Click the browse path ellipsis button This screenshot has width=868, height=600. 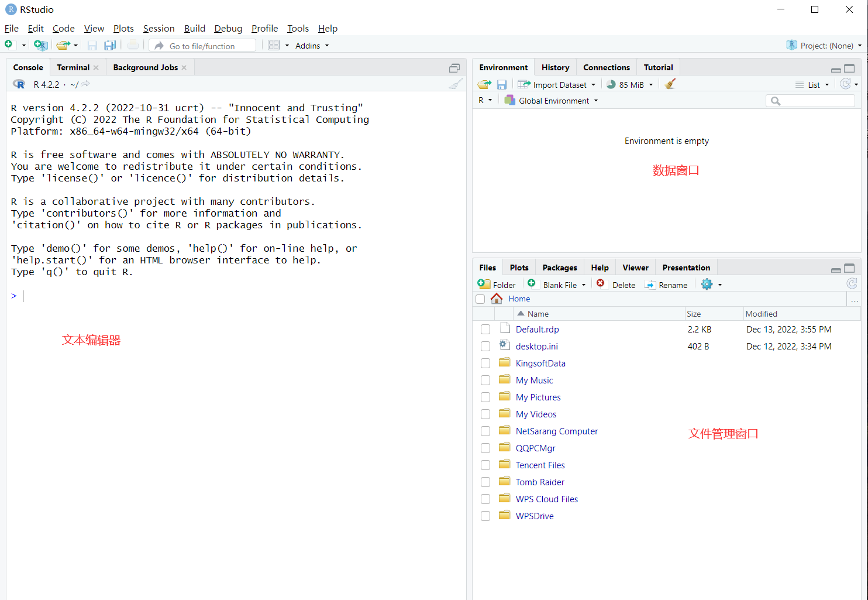855,299
